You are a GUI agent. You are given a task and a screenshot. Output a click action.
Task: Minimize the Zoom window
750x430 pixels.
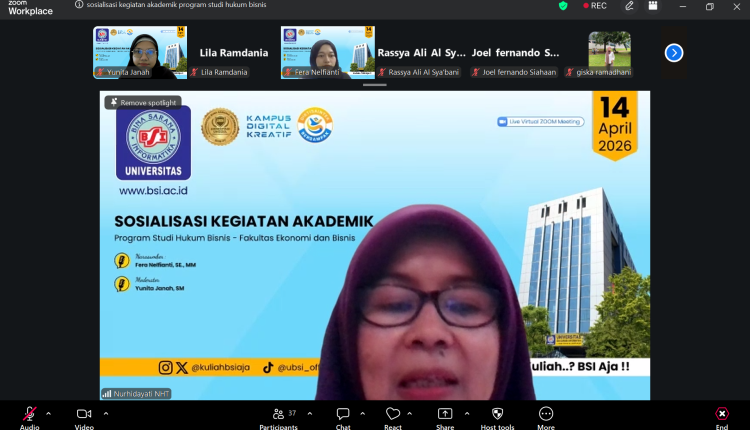pos(683,6)
